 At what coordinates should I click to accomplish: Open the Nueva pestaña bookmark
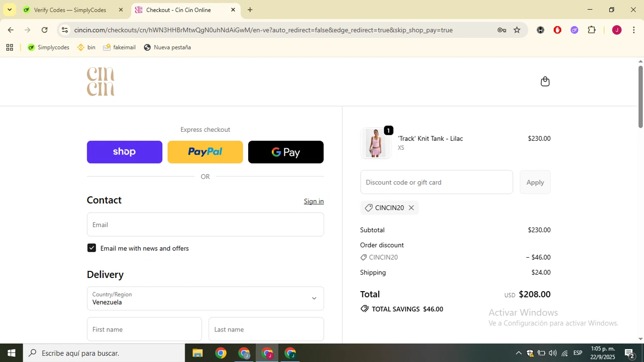(167, 48)
